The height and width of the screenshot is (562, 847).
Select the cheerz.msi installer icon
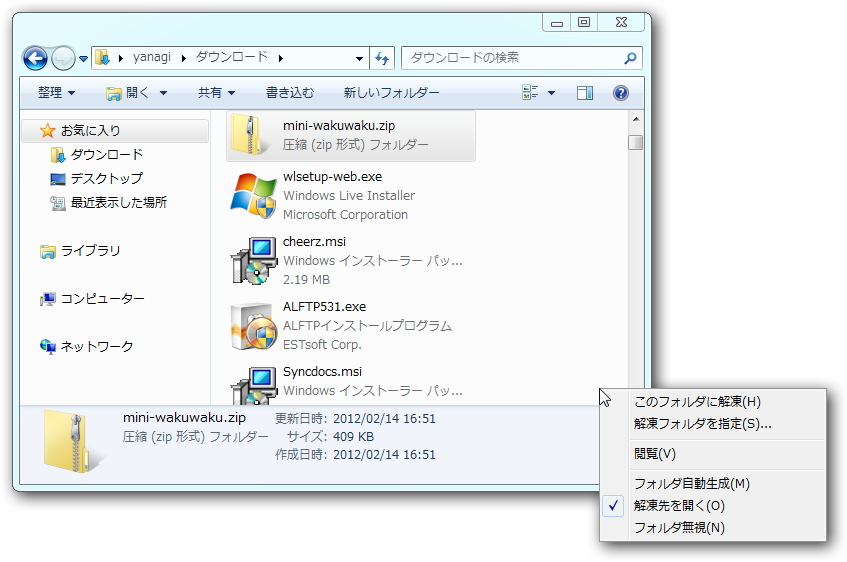pos(254,261)
